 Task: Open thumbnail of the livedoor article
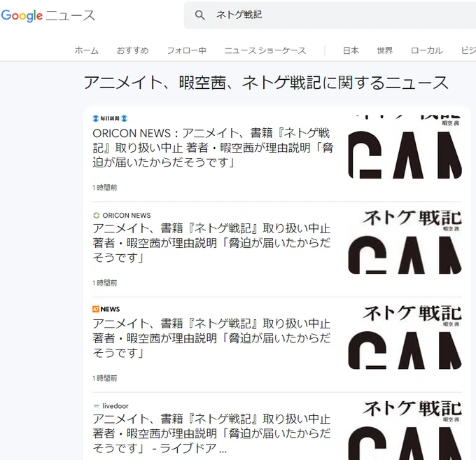point(405,431)
